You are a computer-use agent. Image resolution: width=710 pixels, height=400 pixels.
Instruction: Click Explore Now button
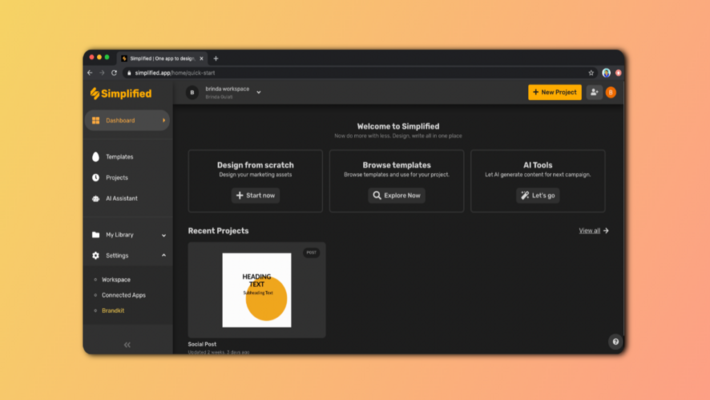(x=397, y=195)
